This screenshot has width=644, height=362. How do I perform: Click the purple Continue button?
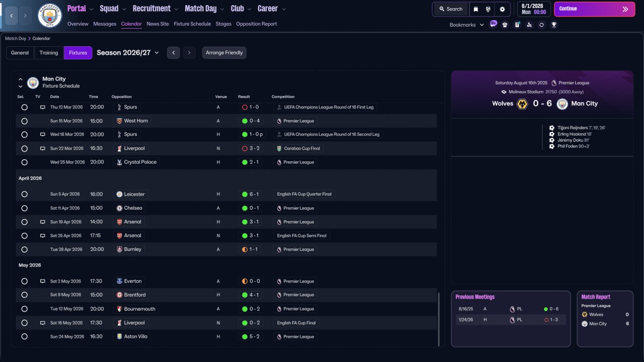(595, 9)
